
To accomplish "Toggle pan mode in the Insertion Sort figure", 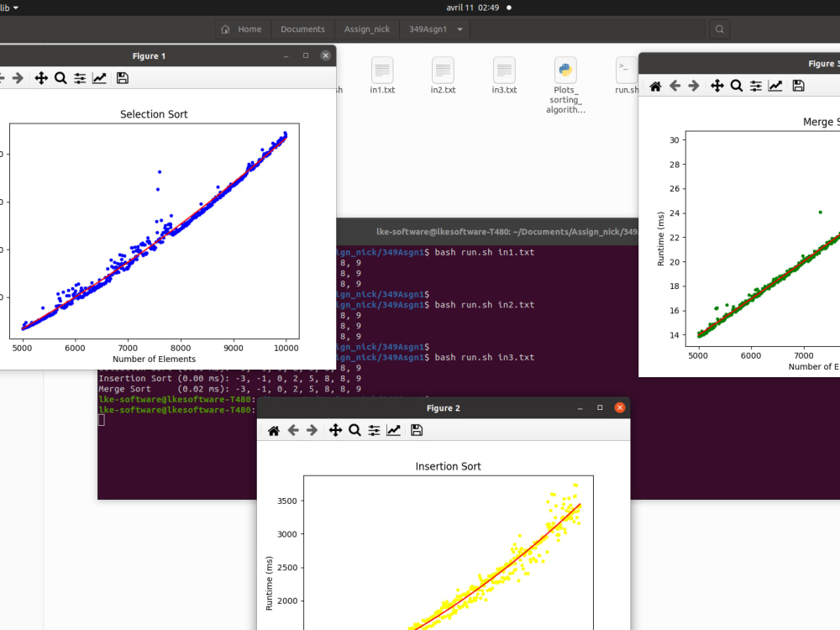I will [x=334, y=429].
